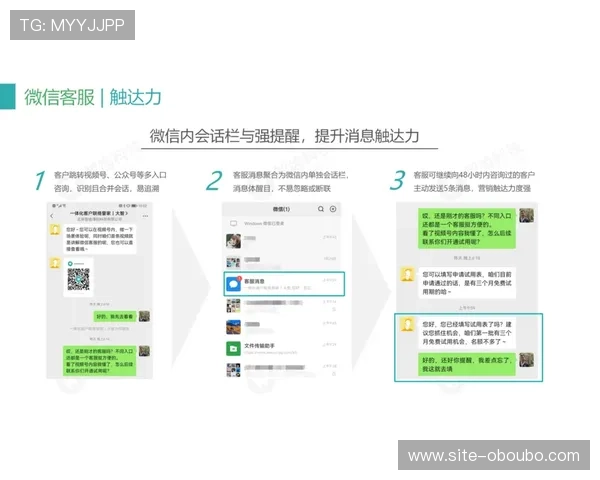Open the QR code card in the chat
This screenshot has width=600, height=480.
[78, 277]
